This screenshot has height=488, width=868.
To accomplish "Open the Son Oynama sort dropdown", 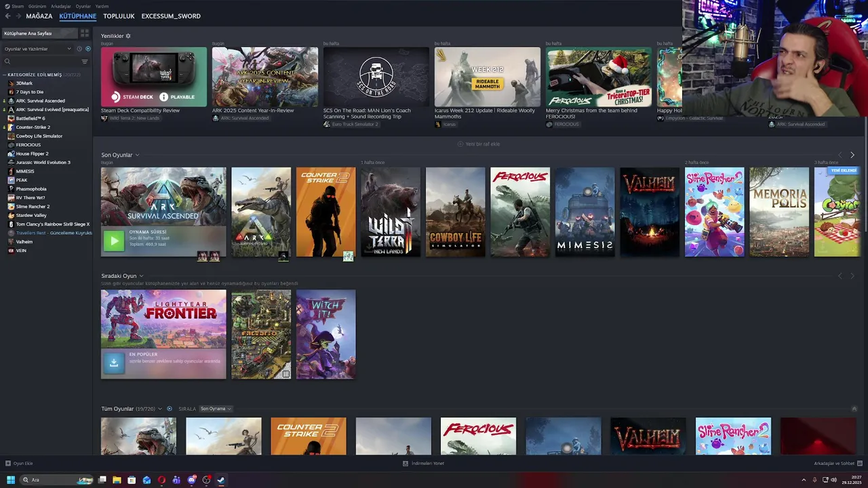I will tap(216, 409).
